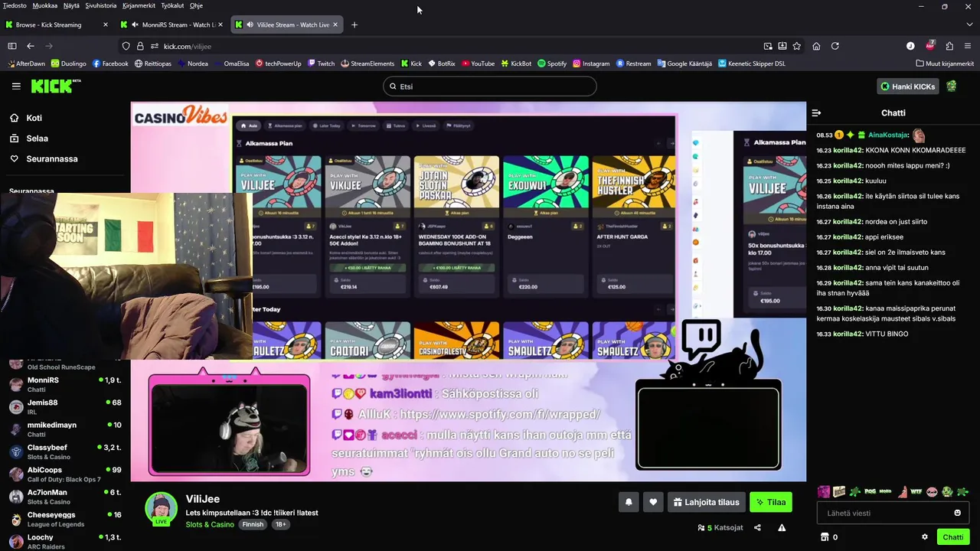
Task: Open the Spotify bookmark
Action: point(552,64)
